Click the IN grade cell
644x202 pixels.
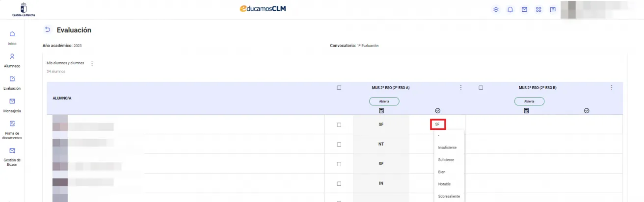[381, 183]
